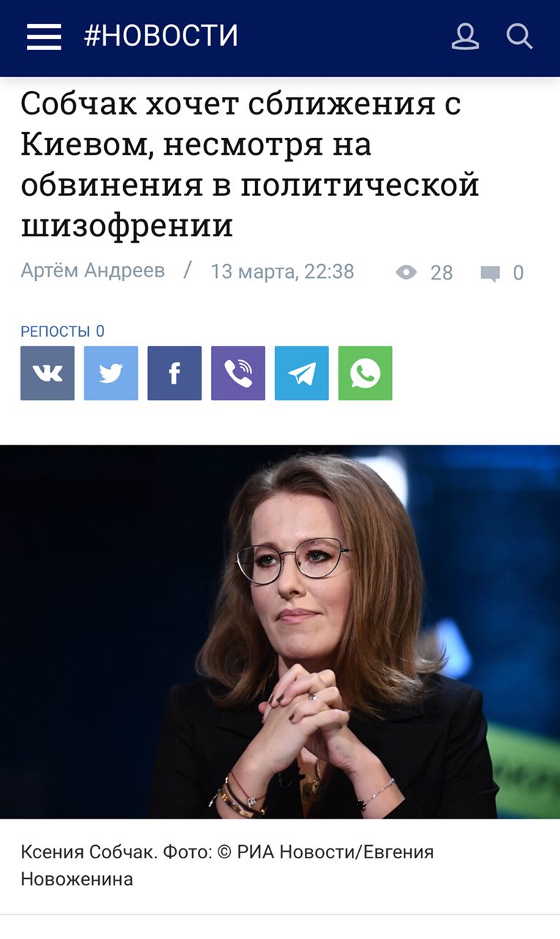The width and height of the screenshot is (560, 939).
Task: Share article via Viber
Action: 238,373
